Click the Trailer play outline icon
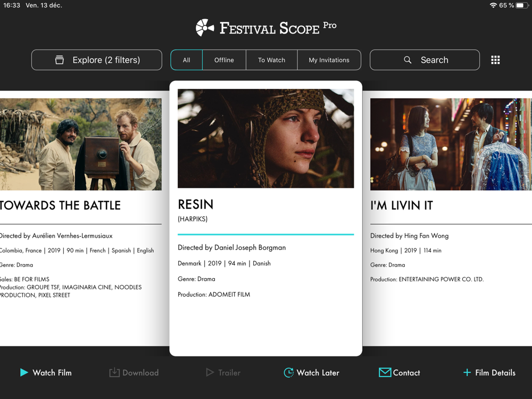532x399 pixels. pos(210,372)
